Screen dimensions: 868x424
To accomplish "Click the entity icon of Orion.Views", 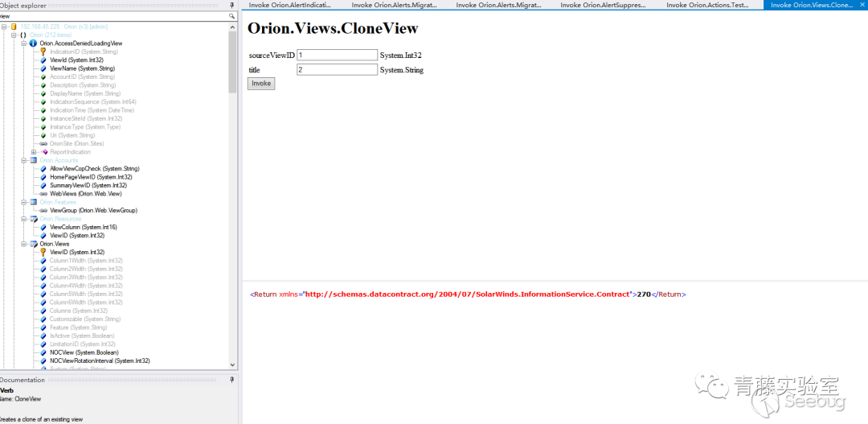I will tap(33, 244).
